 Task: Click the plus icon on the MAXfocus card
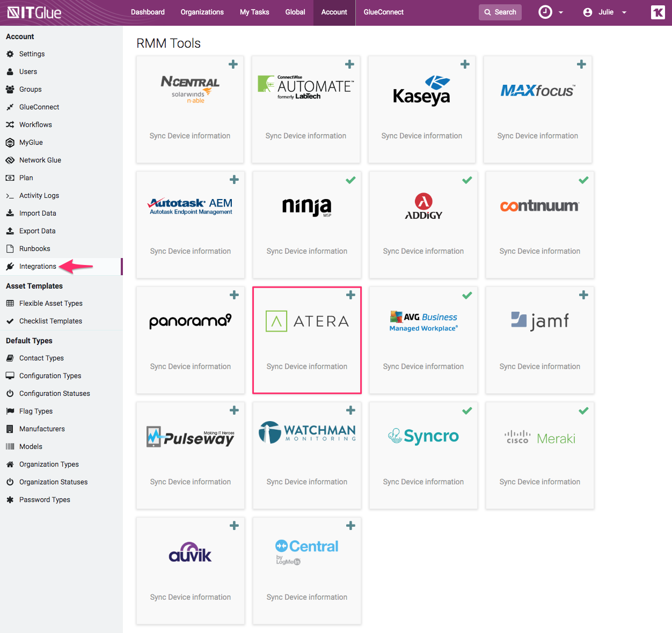coord(581,64)
